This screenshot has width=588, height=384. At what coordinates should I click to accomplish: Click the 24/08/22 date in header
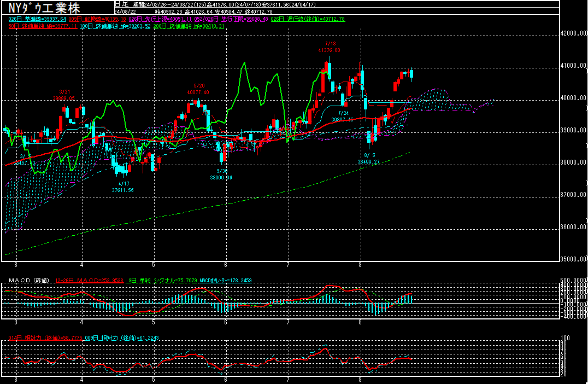point(125,12)
